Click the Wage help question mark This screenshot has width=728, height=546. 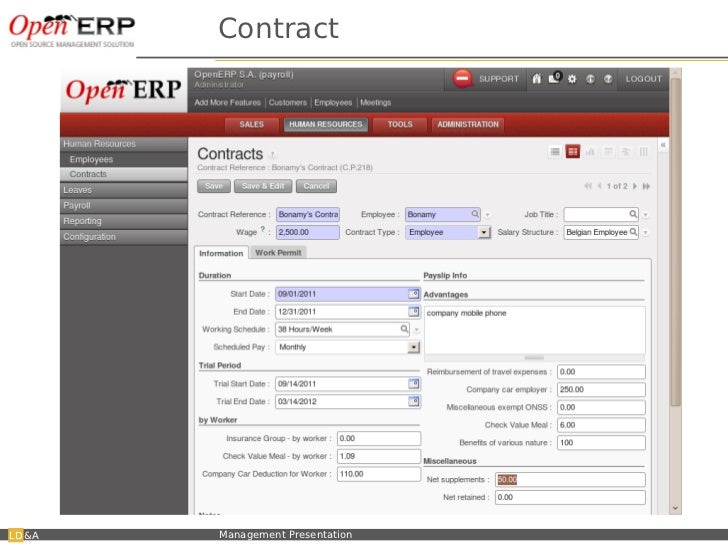pos(263,229)
